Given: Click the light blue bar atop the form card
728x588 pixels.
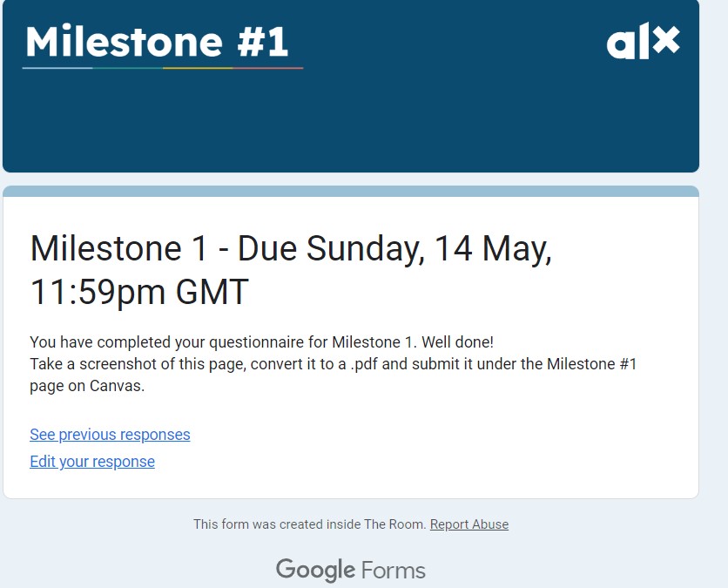Looking at the screenshot, I should pos(350,191).
